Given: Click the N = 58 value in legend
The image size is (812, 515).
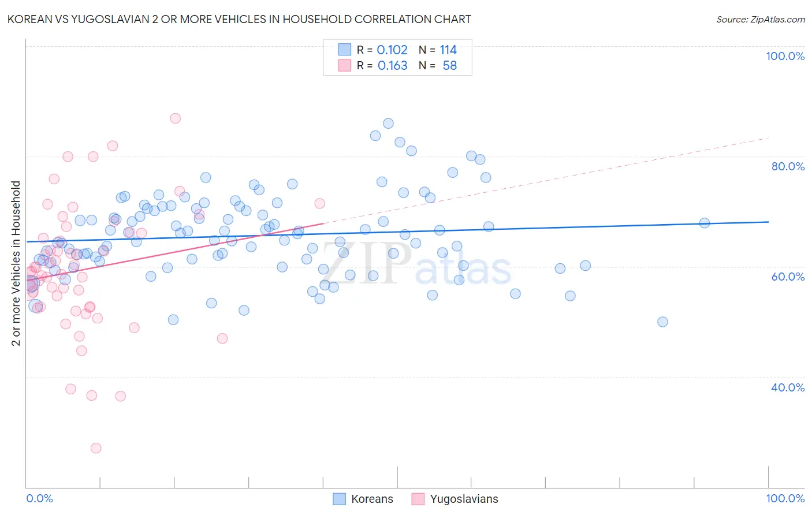Looking at the screenshot, I should coord(438,65).
